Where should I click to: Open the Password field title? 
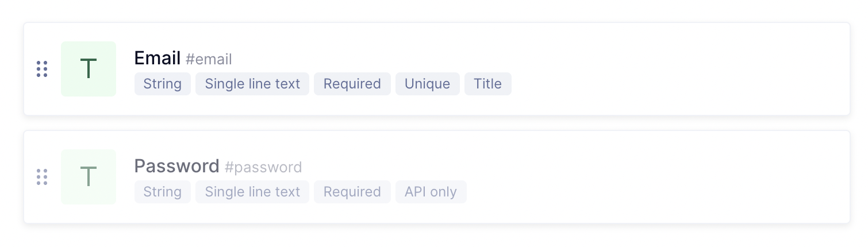pos(177,166)
